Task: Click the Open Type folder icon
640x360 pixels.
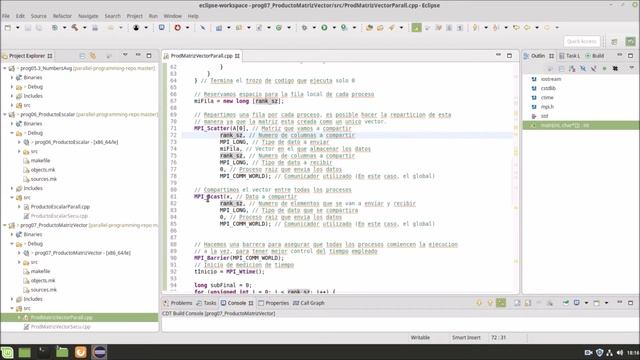Action: 369,28
